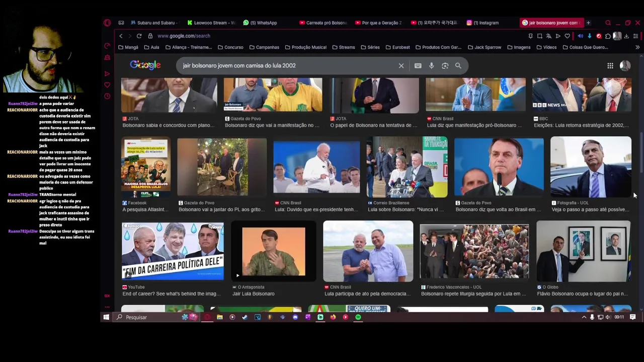Open Bolsonaro orange background video thumbnail
The image size is (644, 362).
click(274, 251)
